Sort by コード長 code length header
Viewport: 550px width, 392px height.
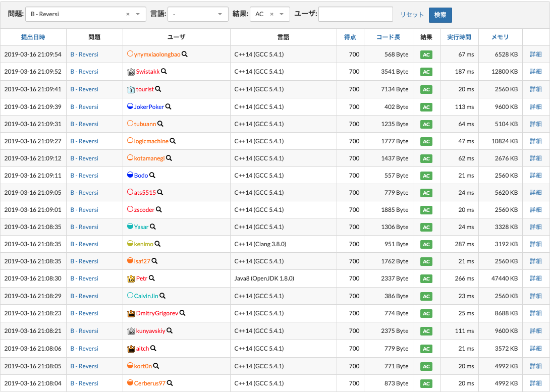pyautogui.click(x=389, y=37)
